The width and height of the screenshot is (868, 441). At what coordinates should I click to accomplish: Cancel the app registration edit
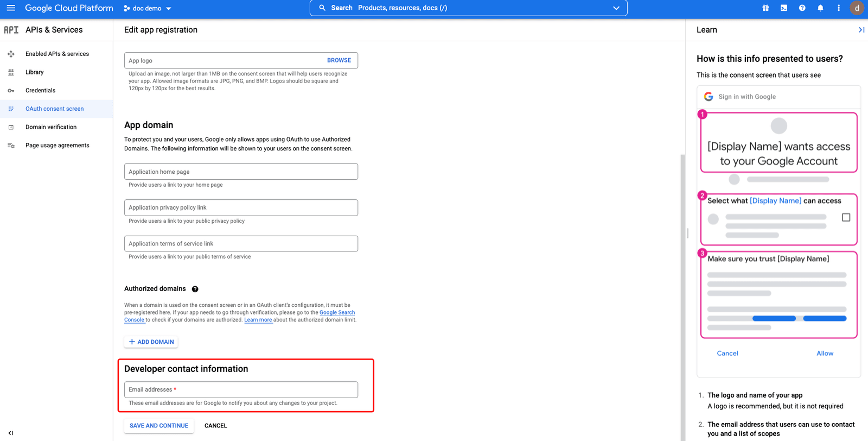[216, 426]
